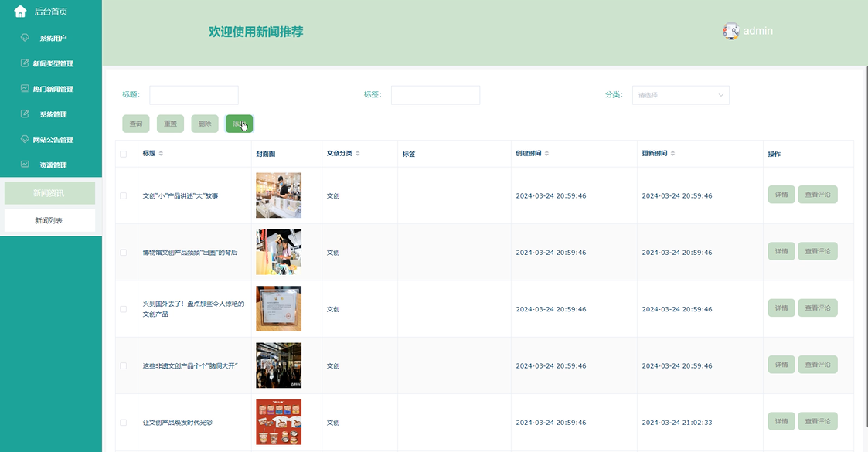Open 详情 for 博物馆文创产品频频"出圈"的背后
This screenshot has height=452, width=868.
point(781,251)
